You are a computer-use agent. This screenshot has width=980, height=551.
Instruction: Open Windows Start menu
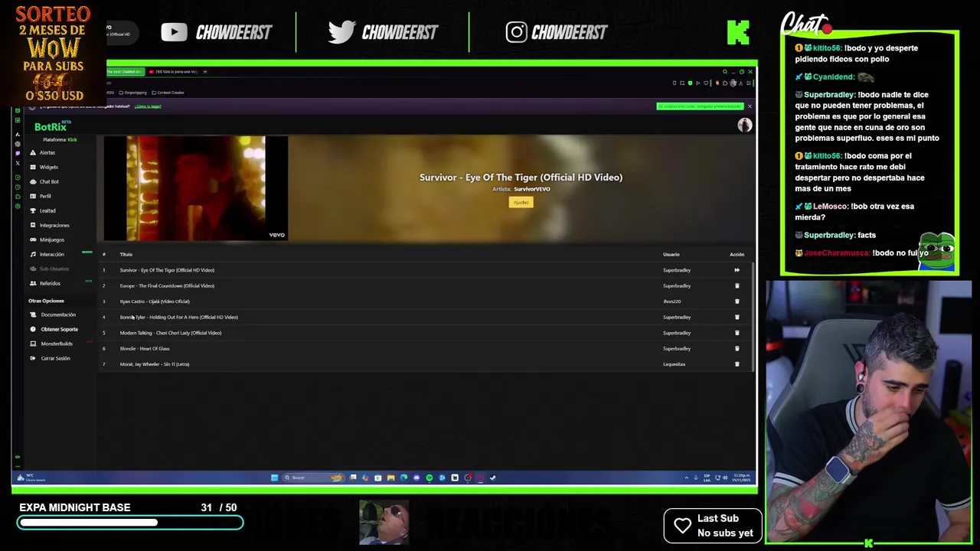click(x=274, y=478)
